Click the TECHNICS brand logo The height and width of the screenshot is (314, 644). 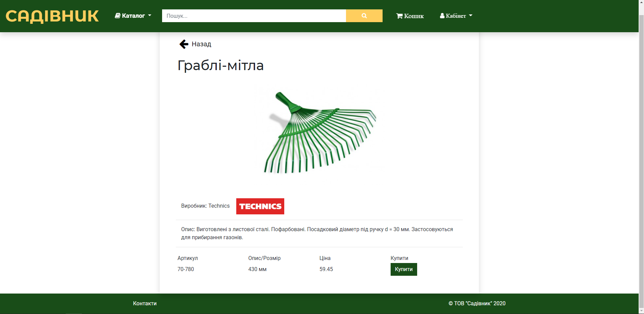coord(260,206)
